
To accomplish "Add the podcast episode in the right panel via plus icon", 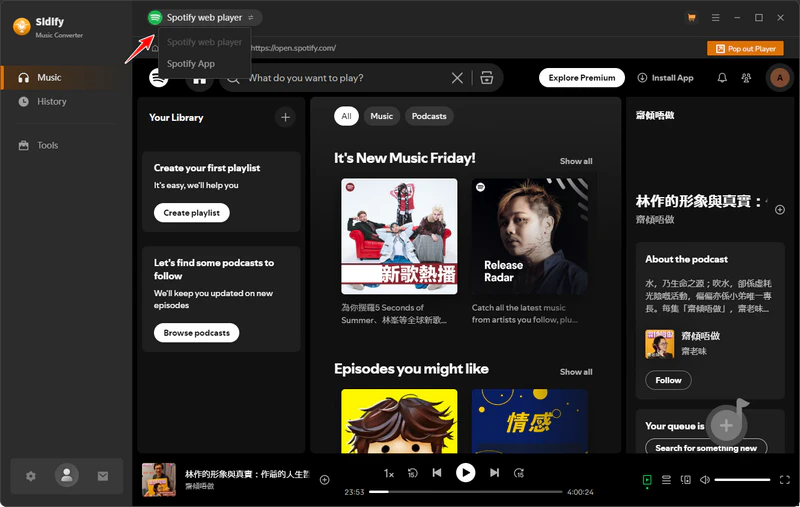I will click(x=780, y=210).
